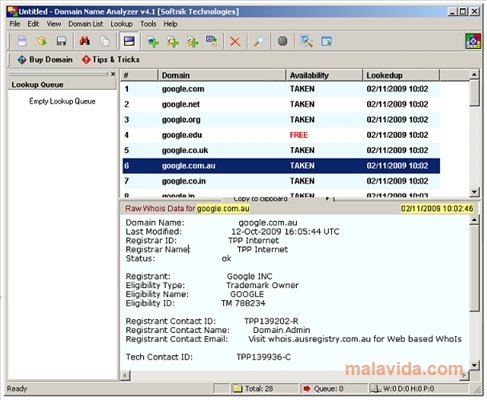487x400 pixels.
Task: Click the monitor import domains icon
Action: click(211, 41)
